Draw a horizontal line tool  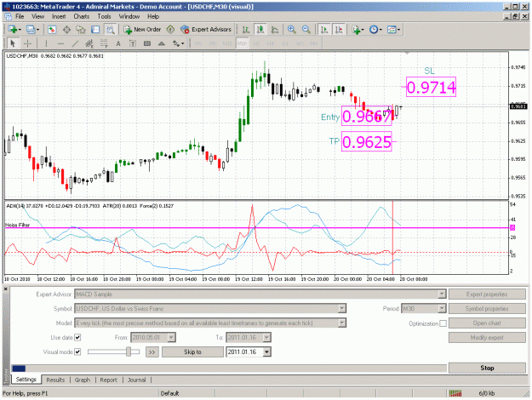click(x=60, y=43)
